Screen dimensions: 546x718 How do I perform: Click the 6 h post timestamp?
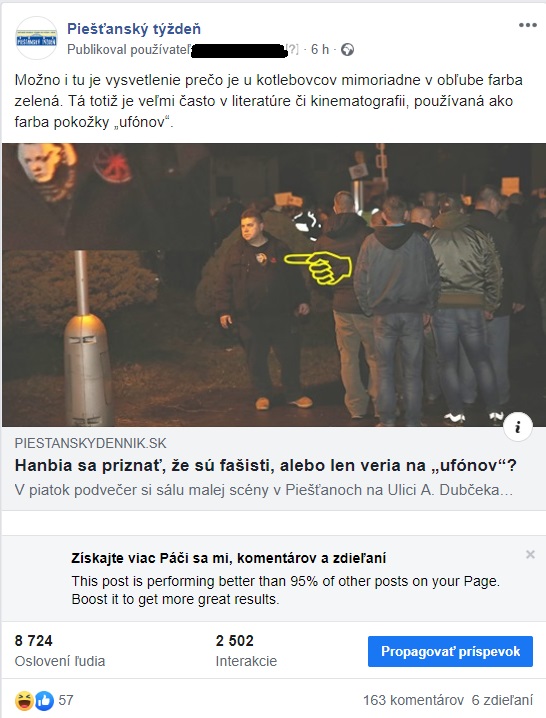(320, 49)
